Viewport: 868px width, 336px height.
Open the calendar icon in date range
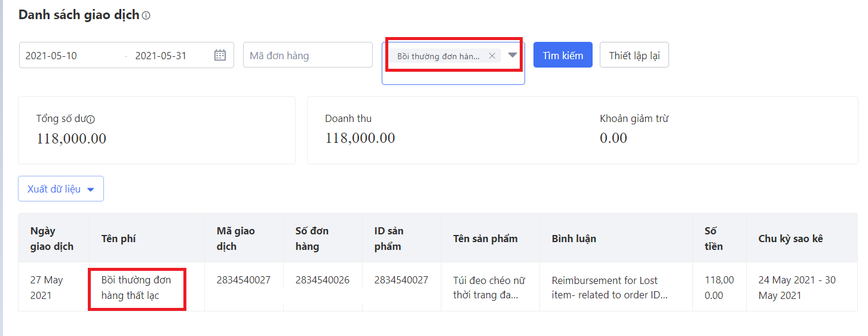pyautogui.click(x=220, y=56)
